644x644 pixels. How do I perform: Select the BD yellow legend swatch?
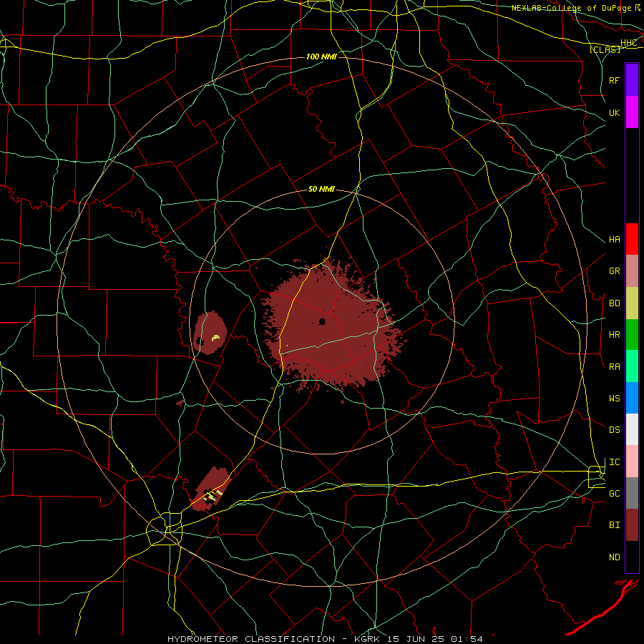coord(632,303)
